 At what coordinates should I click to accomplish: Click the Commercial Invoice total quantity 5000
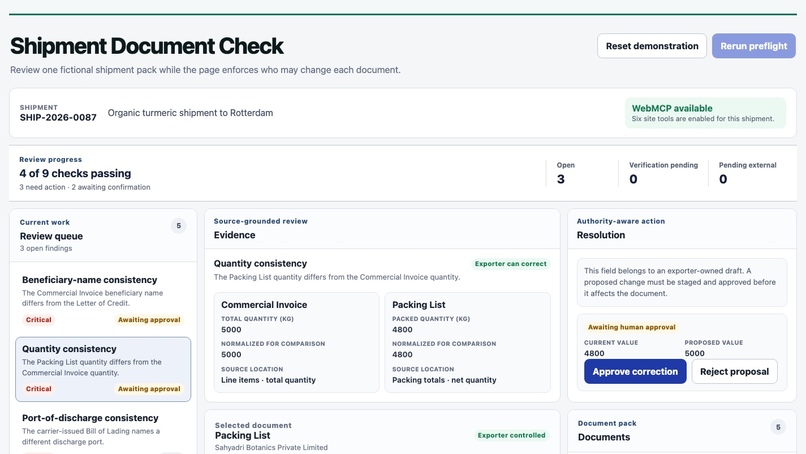tap(231, 330)
